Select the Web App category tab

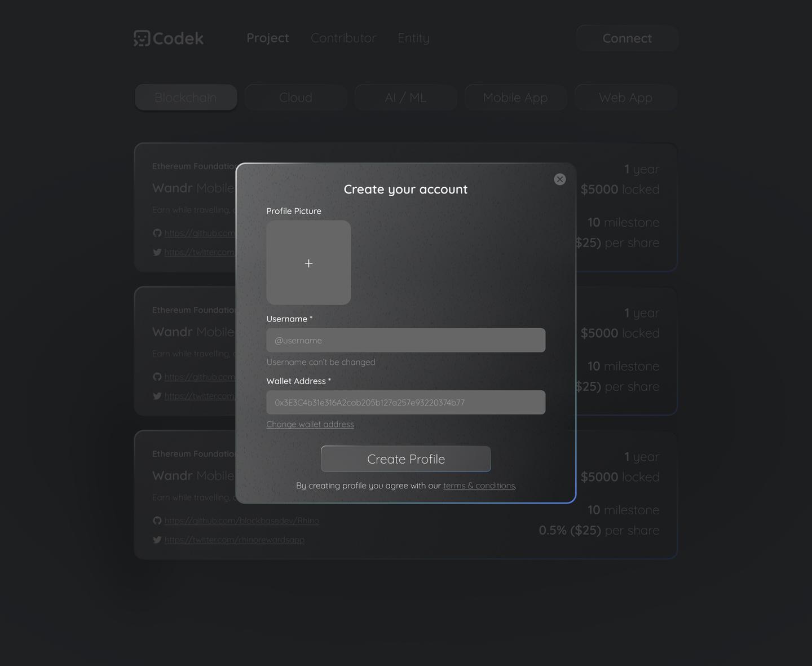[x=625, y=98]
